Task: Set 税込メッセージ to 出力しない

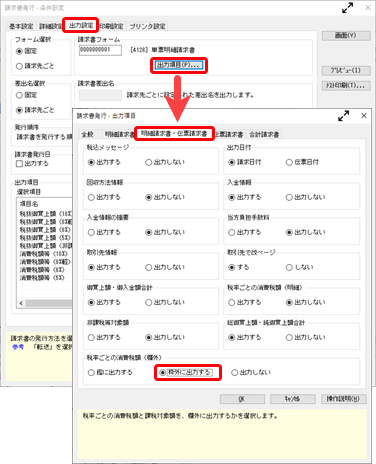Action: click(x=165, y=162)
